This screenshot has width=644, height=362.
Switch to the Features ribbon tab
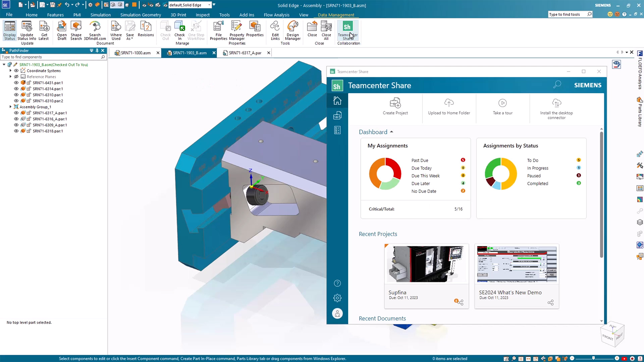click(55, 15)
